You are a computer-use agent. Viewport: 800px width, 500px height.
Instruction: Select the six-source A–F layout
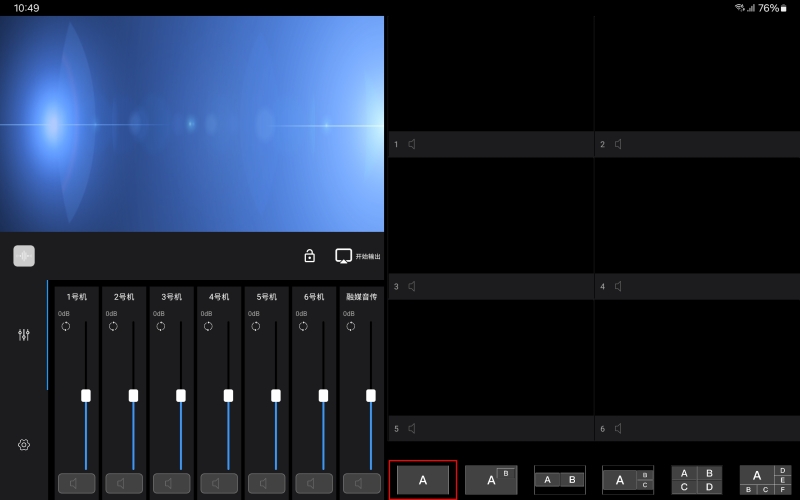[x=765, y=480]
